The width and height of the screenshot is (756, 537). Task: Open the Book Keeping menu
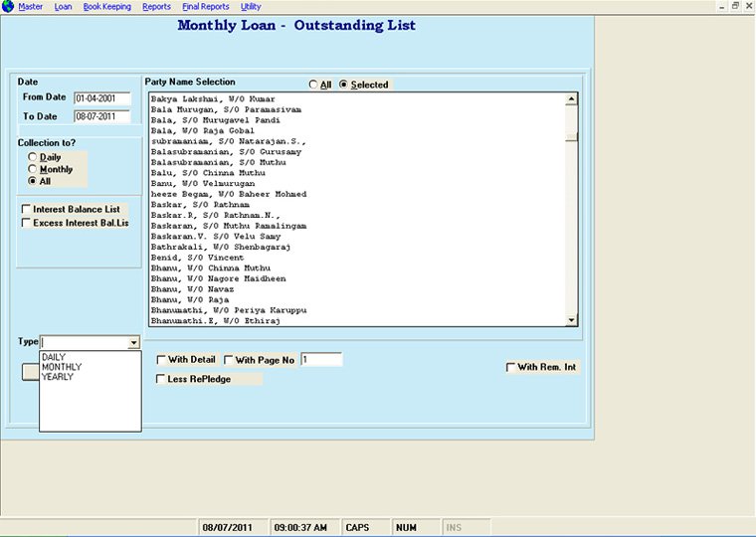pyautogui.click(x=106, y=7)
